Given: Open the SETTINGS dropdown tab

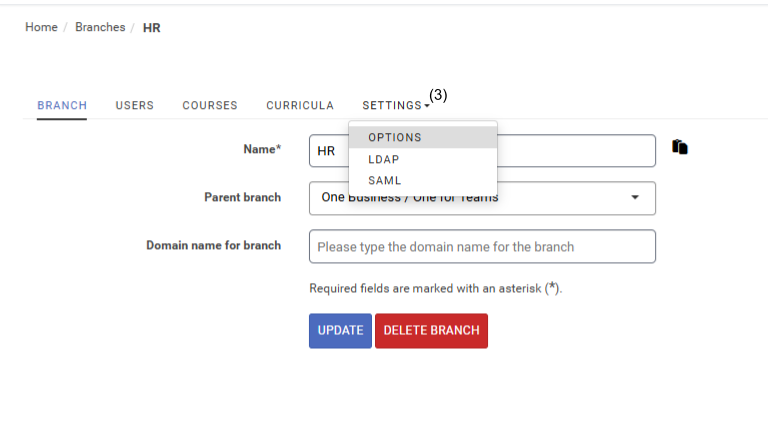Looking at the screenshot, I should (392, 105).
